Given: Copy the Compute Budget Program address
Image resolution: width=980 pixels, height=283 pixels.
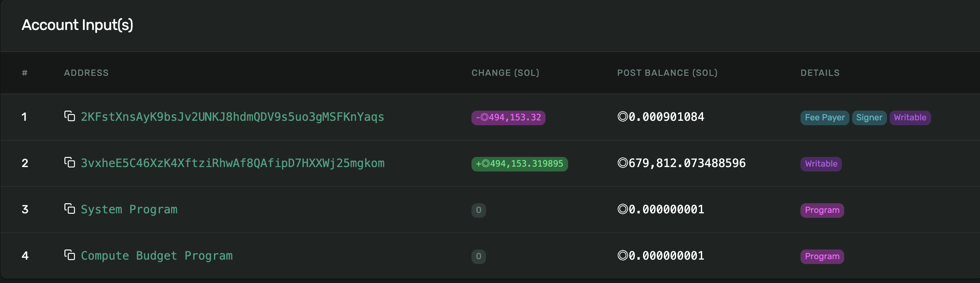Looking at the screenshot, I should click(70, 255).
